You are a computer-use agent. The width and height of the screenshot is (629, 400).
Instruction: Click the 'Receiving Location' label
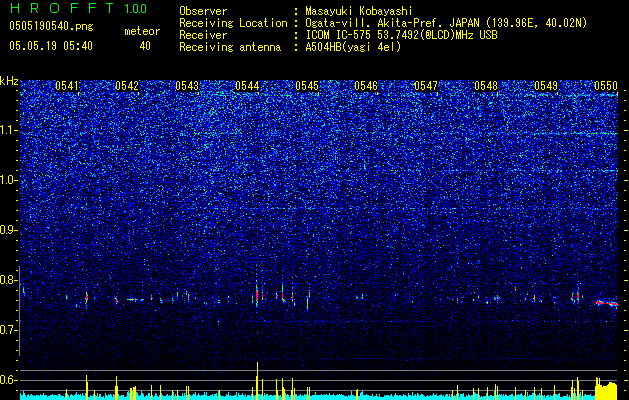pyautogui.click(x=233, y=23)
